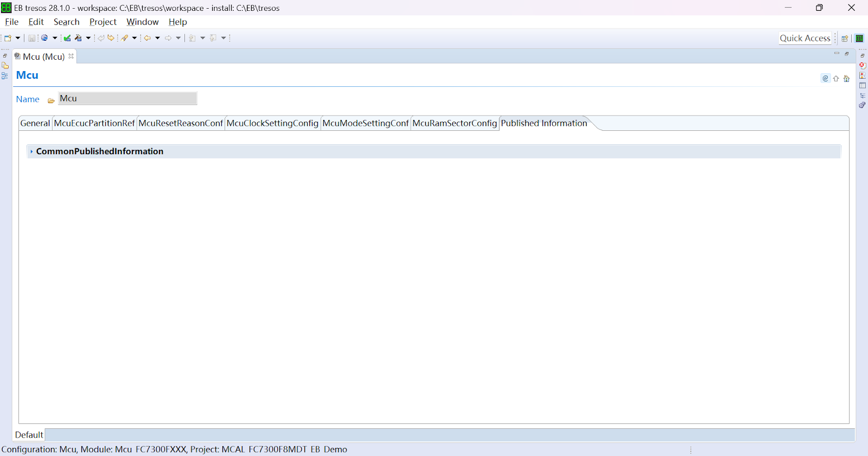Click the Previous Annotation toolbar icon
The height and width of the screenshot is (456, 868).
(x=213, y=38)
